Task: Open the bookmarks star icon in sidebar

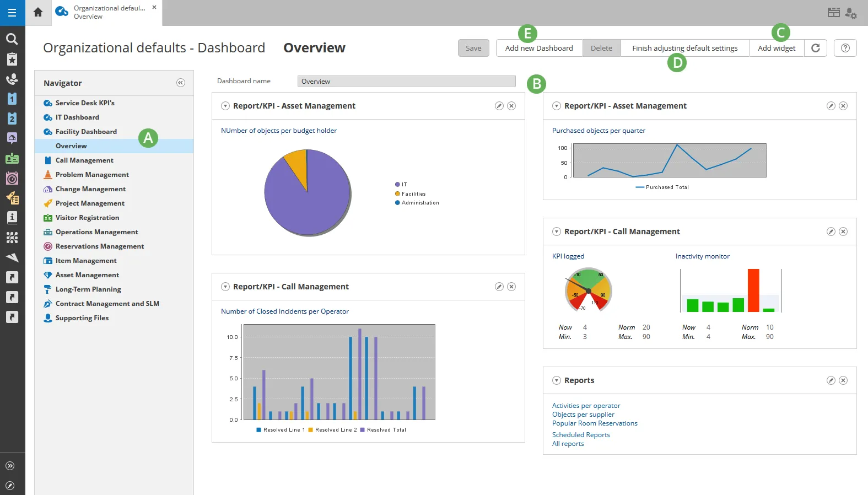Action: [x=12, y=59]
